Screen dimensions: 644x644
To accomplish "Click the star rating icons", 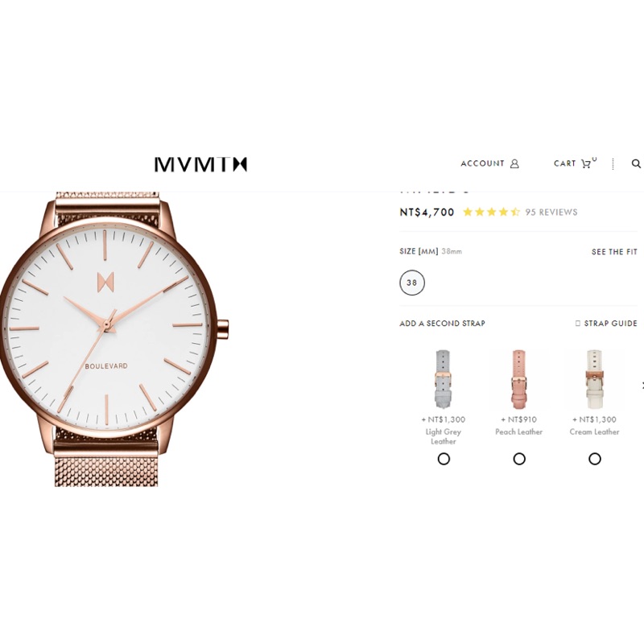I will pos(491,212).
